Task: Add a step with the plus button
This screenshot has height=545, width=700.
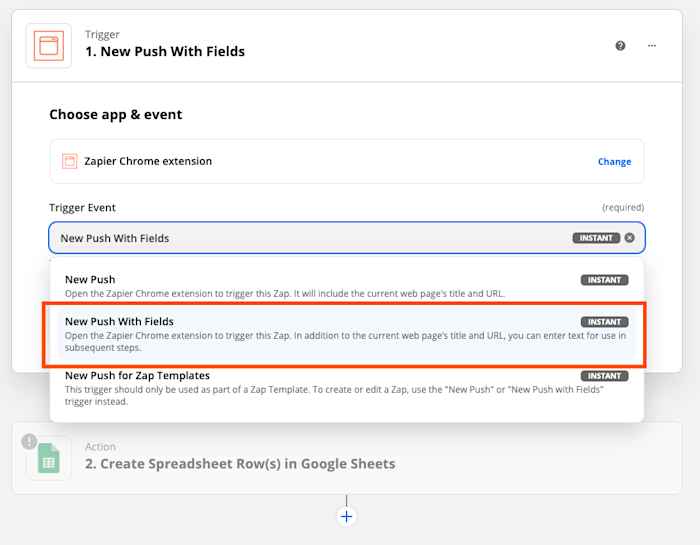Action: pyautogui.click(x=346, y=517)
